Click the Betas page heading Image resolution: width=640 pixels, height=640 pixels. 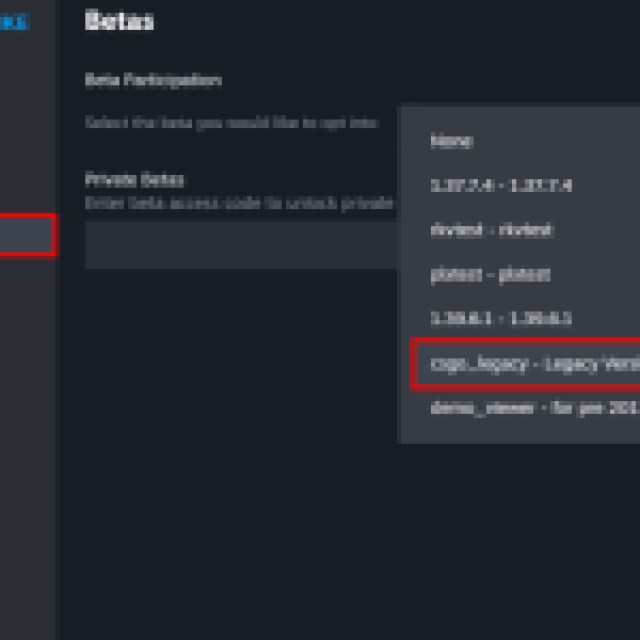coord(119,21)
